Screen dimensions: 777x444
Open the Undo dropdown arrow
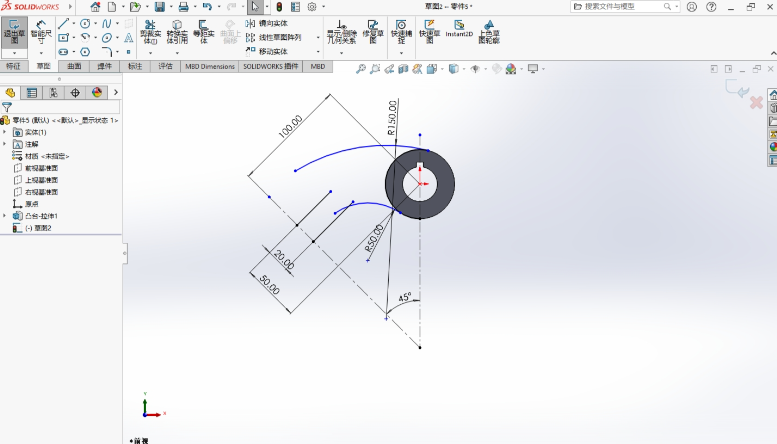click(219, 7)
